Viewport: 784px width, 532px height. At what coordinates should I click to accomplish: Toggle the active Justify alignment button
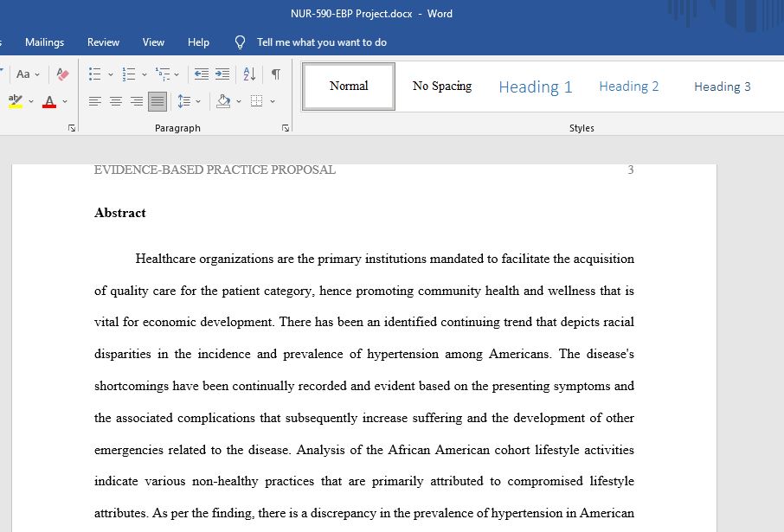pyautogui.click(x=157, y=101)
